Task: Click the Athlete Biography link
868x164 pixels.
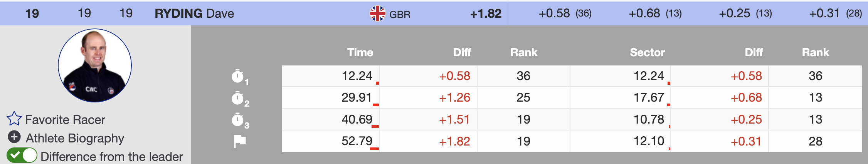Action: tap(75, 138)
